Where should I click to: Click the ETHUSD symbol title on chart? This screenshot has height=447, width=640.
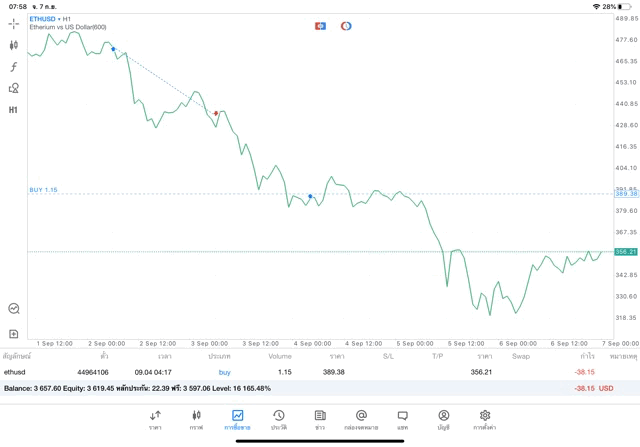coord(42,19)
